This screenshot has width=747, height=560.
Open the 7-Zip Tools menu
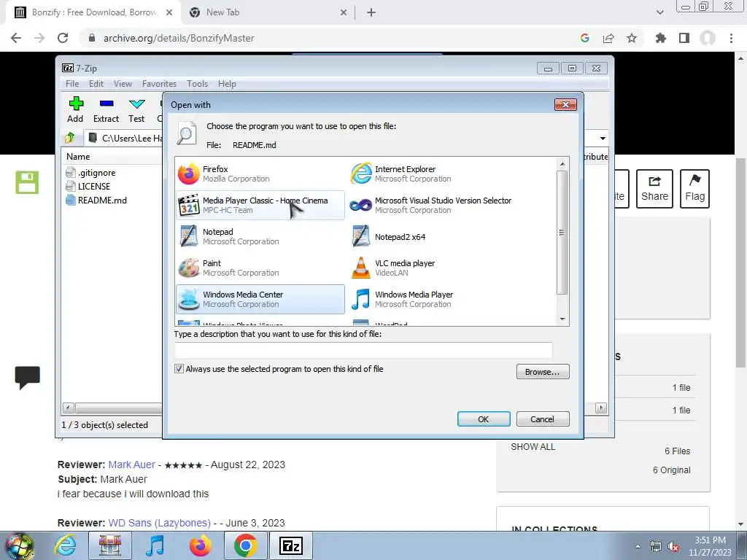(197, 84)
